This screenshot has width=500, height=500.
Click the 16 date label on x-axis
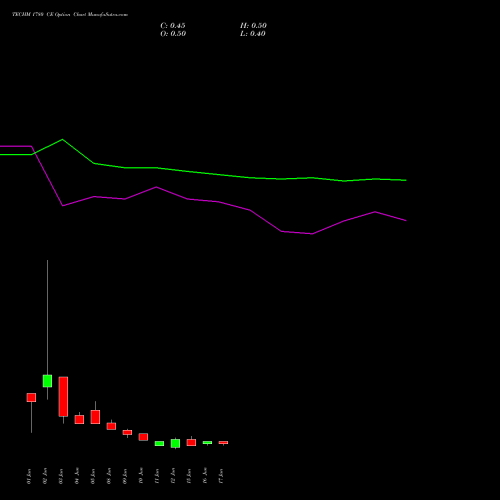click(x=205, y=476)
